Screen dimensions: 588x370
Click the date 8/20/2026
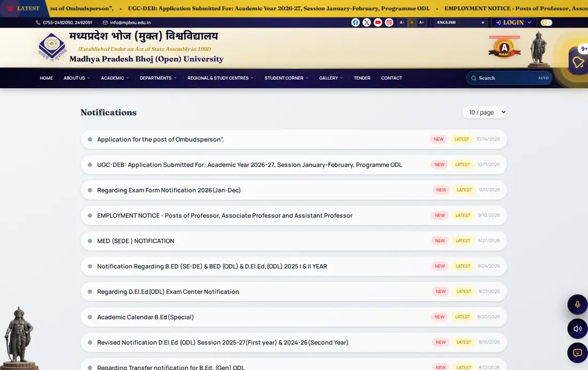point(488,317)
